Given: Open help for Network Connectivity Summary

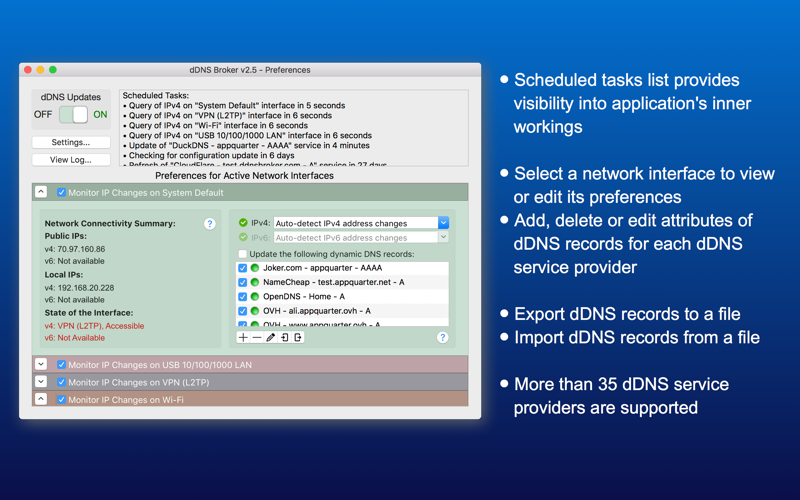Looking at the screenshot, I should click(210, 223).
